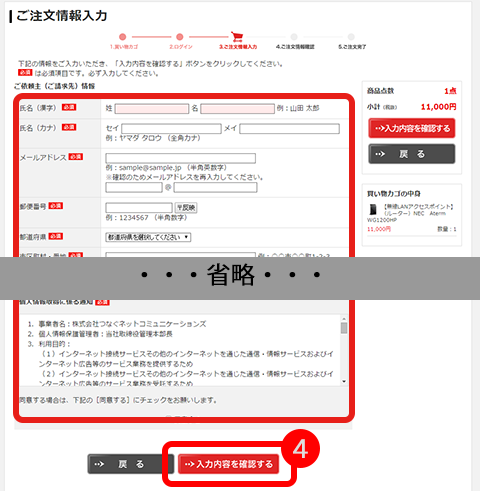Open the 都道府県 prefecture dropdown

(148, 237)
